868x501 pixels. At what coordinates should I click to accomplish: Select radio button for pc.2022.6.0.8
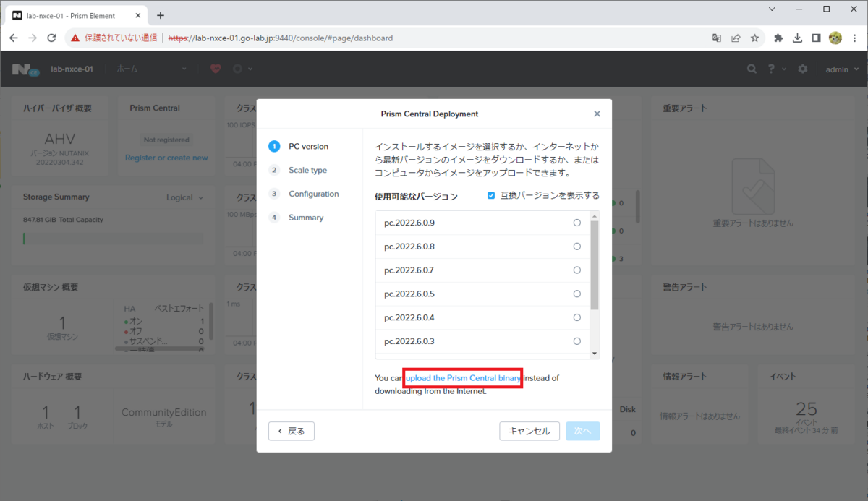tap(576, 247)
